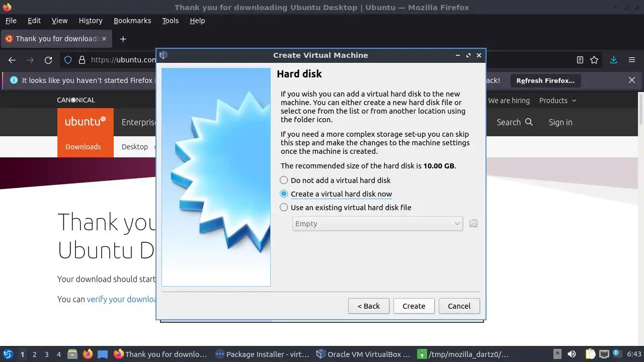Click the 'We are hiring' link
The width and height of the screenshot is (644, 362).
[x=509, y=100]
